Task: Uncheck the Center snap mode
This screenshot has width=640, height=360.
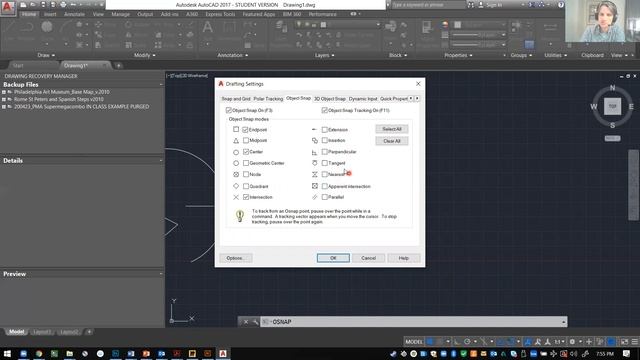Action: (246, 151)
